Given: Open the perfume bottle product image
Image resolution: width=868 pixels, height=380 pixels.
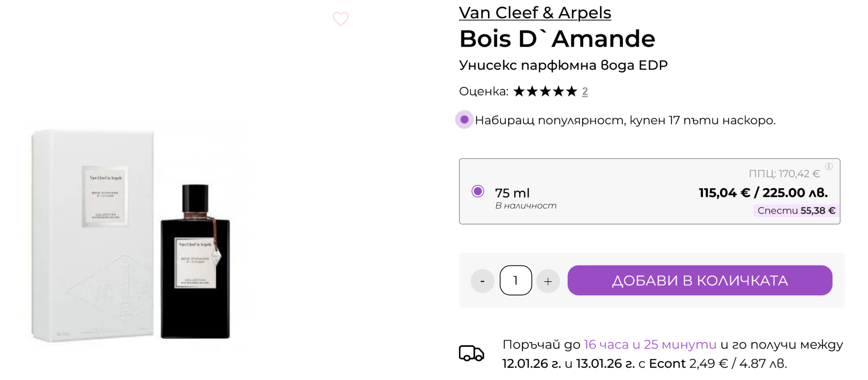Looking at the screenshot, I should click(x=131, y=235).
